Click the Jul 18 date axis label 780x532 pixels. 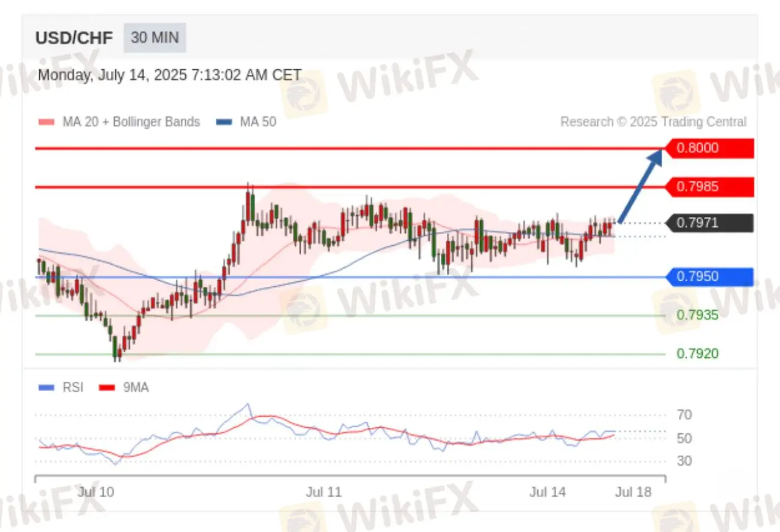633,492
